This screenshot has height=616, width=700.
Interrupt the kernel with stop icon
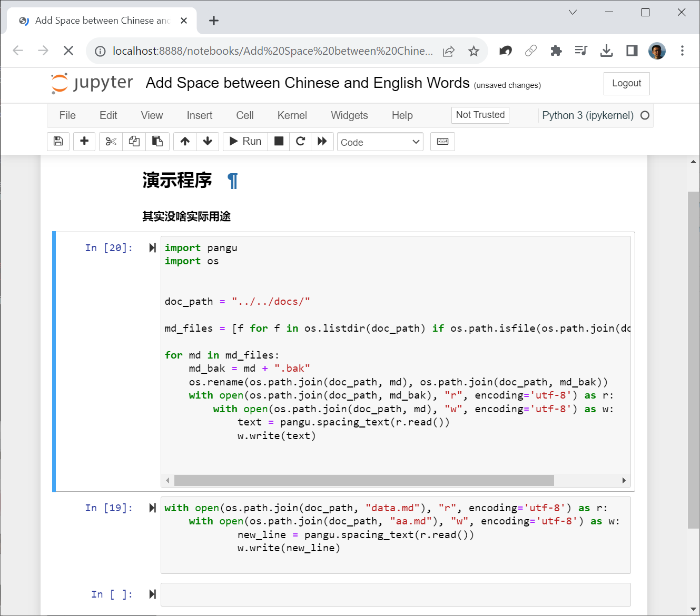(x=279, y=141)
